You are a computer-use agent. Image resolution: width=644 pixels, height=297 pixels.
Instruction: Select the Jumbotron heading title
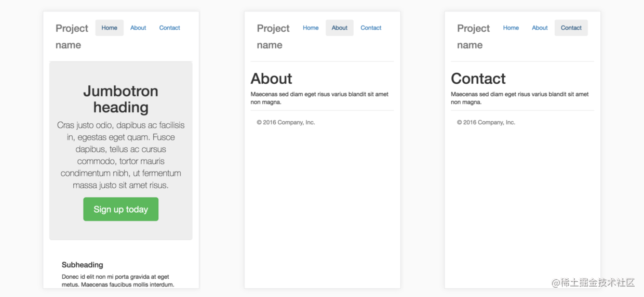point(120,99)
